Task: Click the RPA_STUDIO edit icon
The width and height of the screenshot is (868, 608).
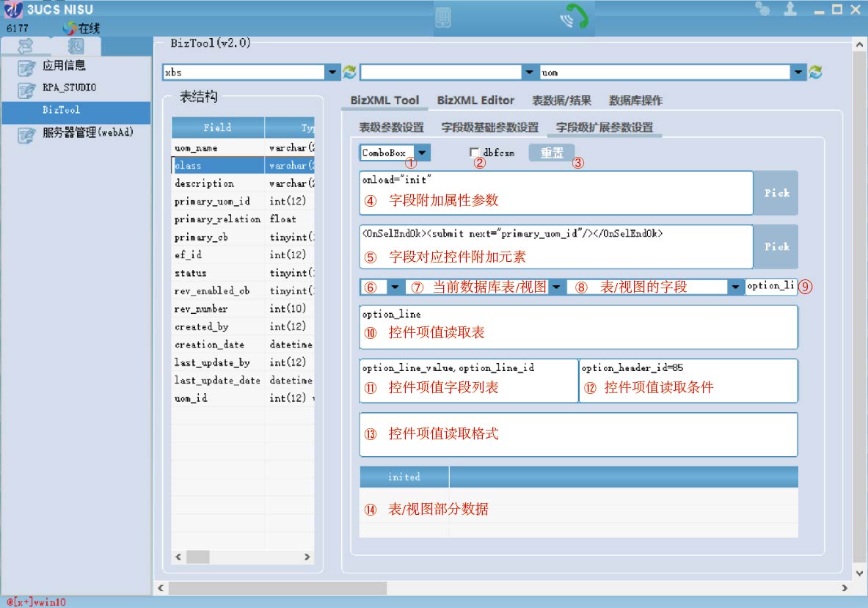Action: pos(26,89)
